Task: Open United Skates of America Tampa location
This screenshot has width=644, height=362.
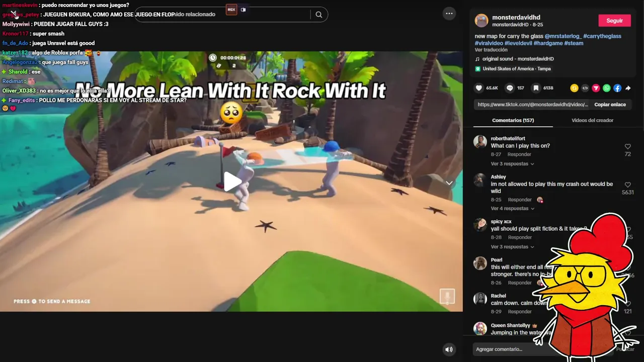Action: point(517,69)
